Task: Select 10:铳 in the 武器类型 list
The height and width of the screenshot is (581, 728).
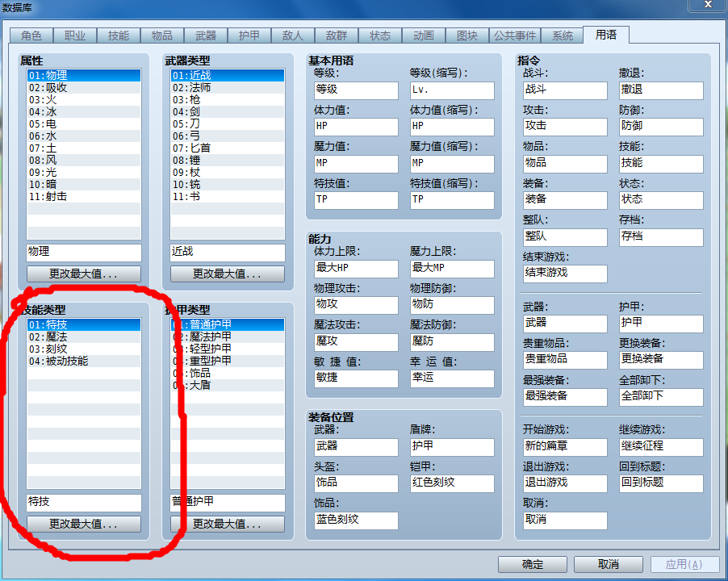Action: [228, 184]
